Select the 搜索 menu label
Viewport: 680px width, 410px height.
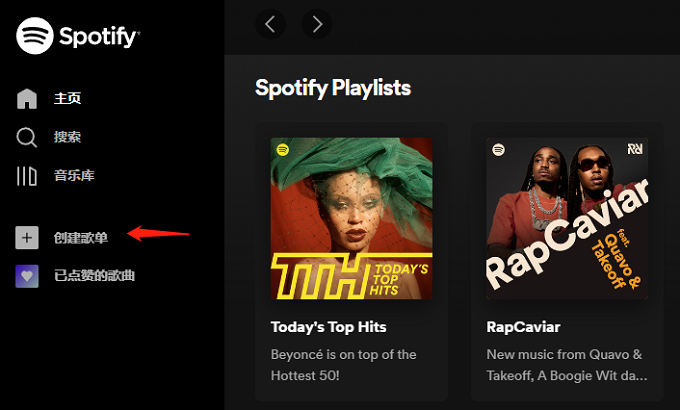[67, 137]
